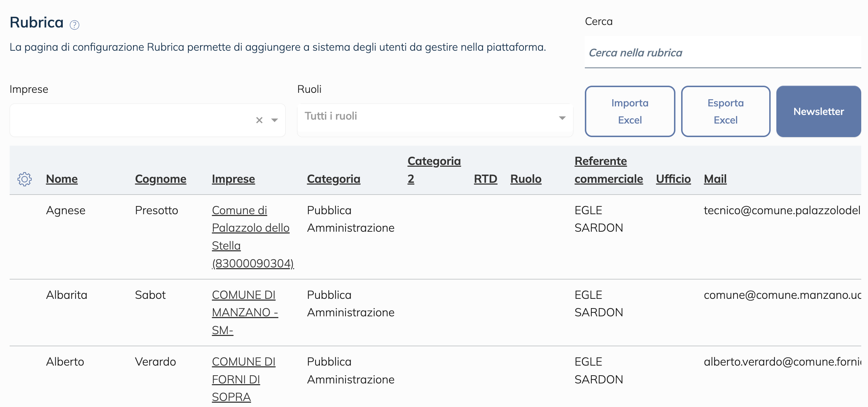
Task: Click the Rubrica page heading
Action: [36, 22]
